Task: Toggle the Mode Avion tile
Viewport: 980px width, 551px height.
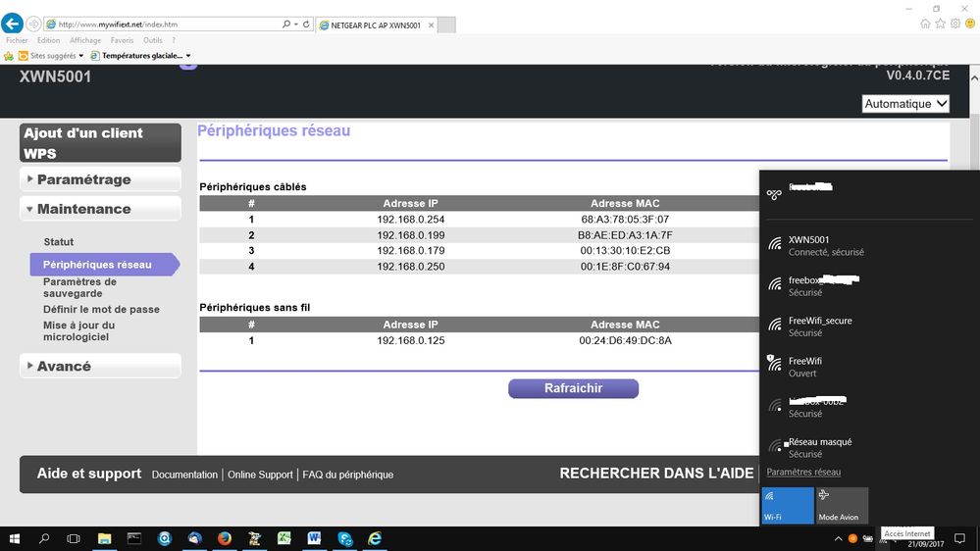Action: (x=842, y=505)
